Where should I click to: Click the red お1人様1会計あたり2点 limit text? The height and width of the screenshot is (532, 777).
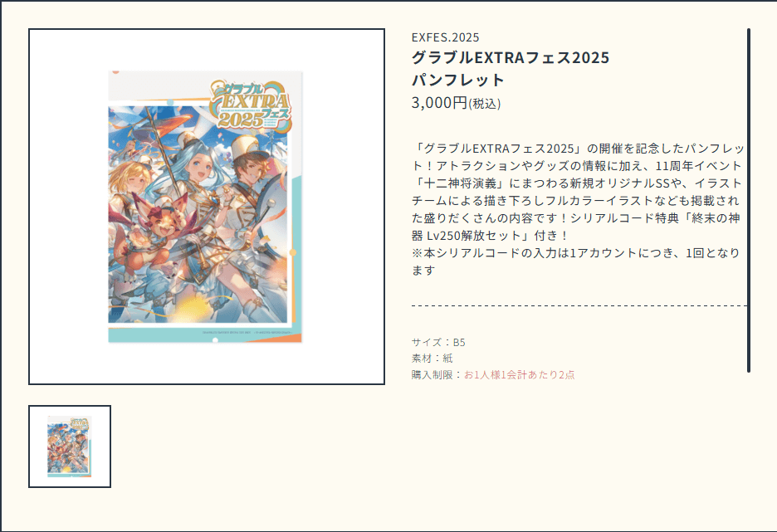pyautogui.click(x=520, y=374)
